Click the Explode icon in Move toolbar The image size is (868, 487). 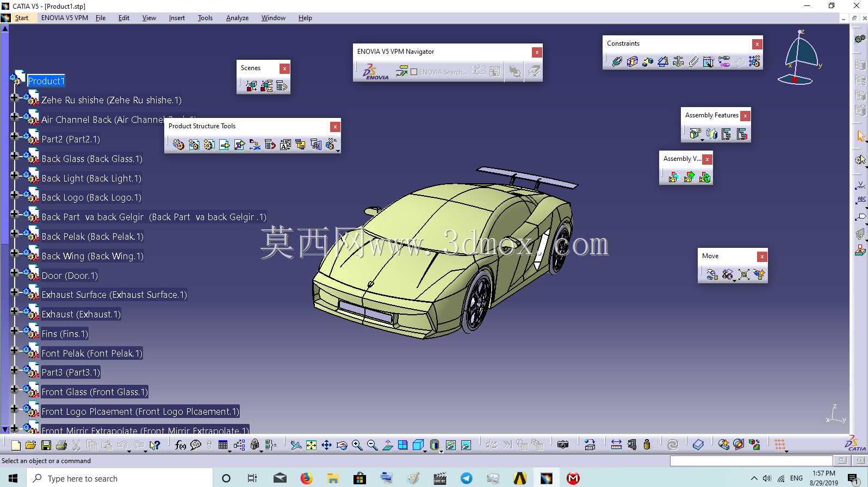pos(744,274)
